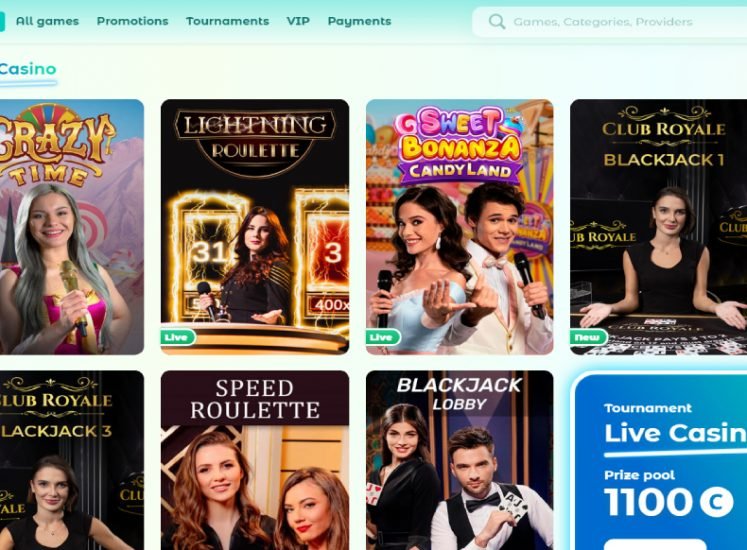This screenshot has height=550, width=747.
Task: Launch the Crazy Time game
Action: pyautogui.click(x=71, y=227)
